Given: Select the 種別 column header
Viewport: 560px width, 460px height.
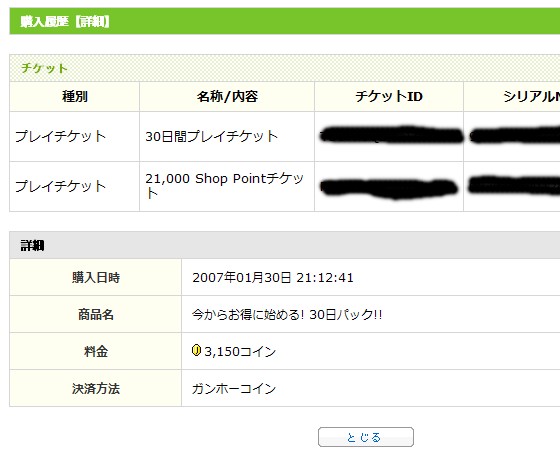Looking at the screenshot, I should 75,96.
